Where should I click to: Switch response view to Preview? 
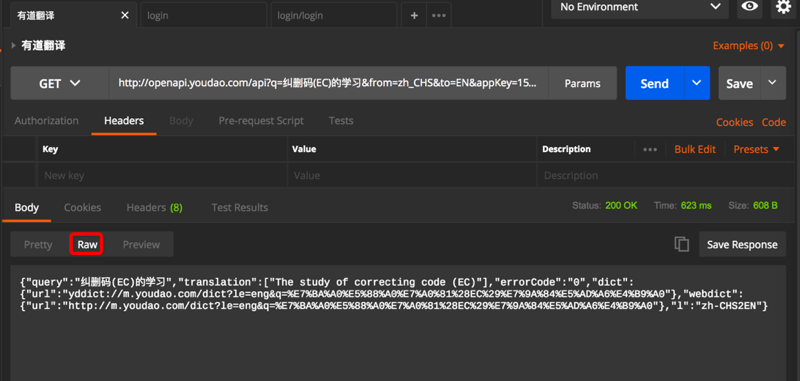[x=141, y=244]
